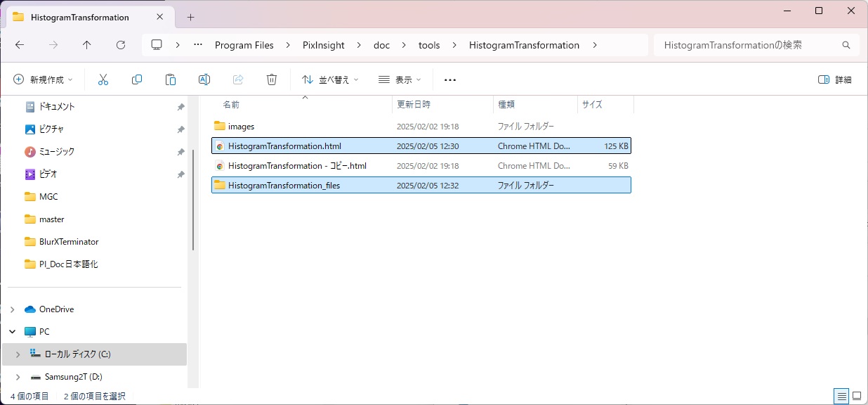Switch to details view icon in status bar
868x405 pixels.
point(841,397)
